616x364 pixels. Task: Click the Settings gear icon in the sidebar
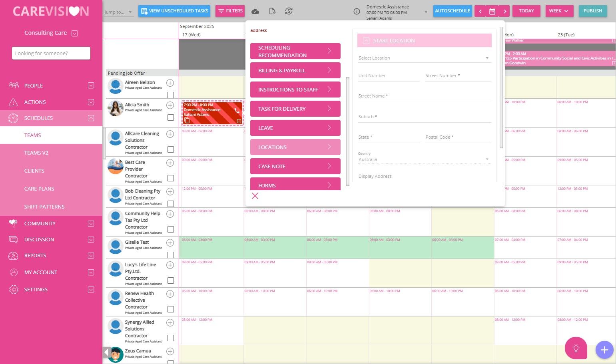14,290
